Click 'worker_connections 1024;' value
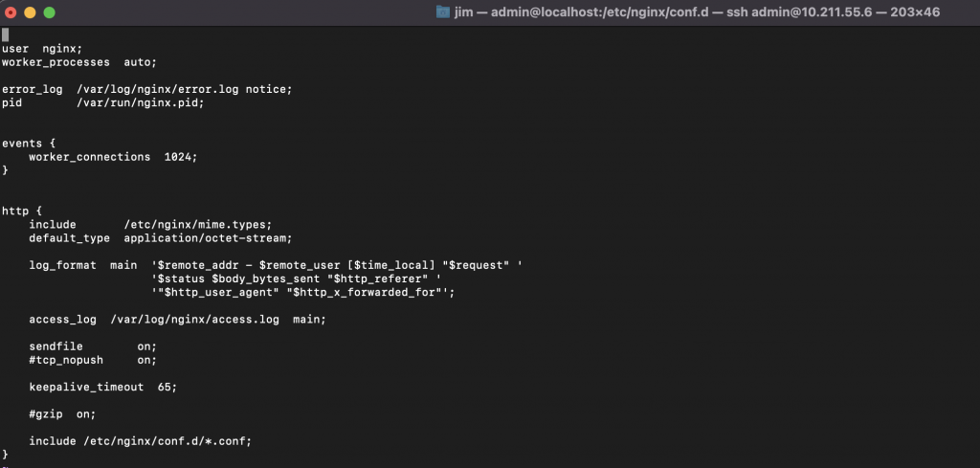Screen dimensions: 980x468 coord(113,157)
